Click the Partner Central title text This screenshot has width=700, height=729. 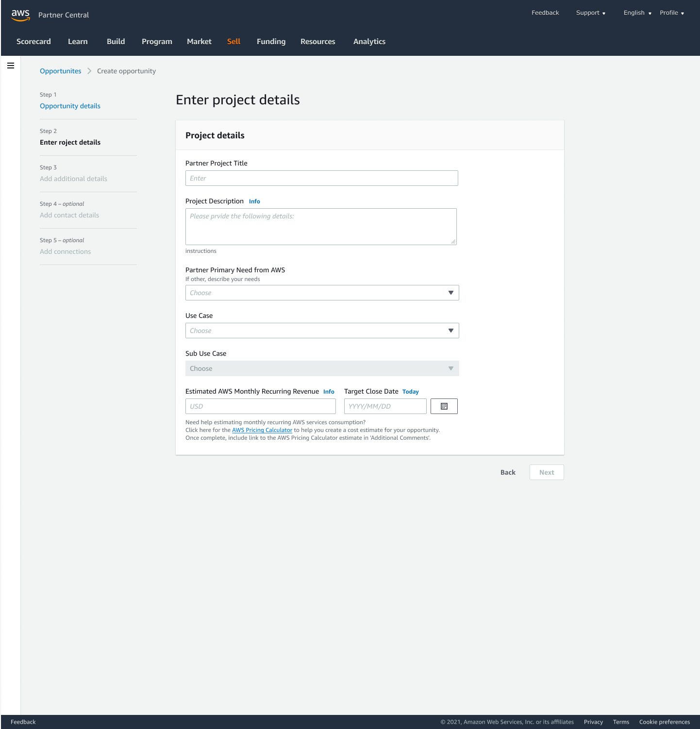point(64,15)
